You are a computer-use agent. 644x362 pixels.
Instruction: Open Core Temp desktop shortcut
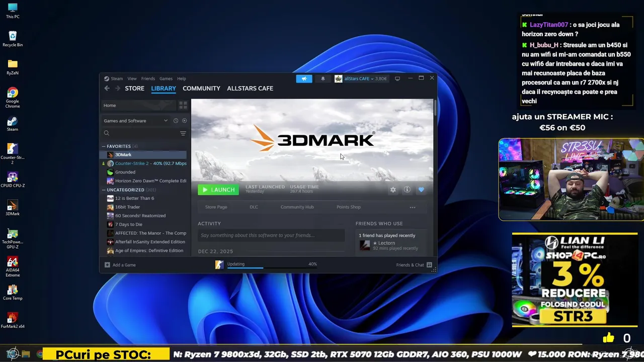(x=13, y=293)
